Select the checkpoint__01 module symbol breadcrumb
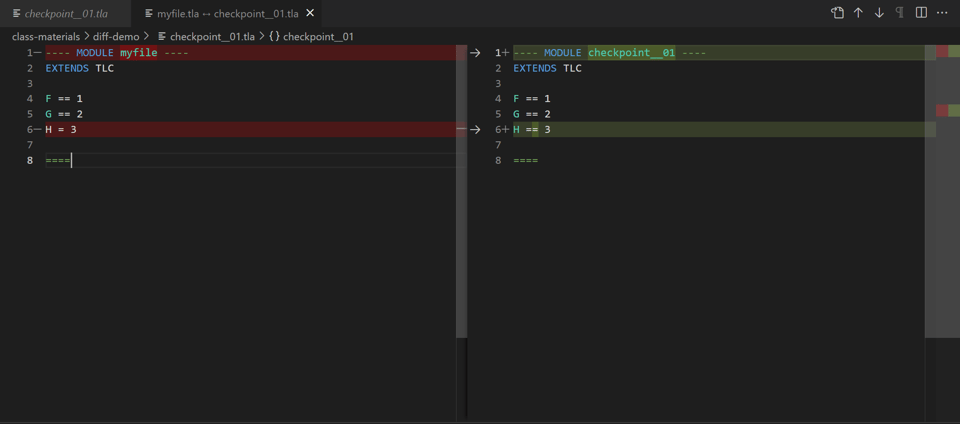Image resolution: width=960 pixels, height=424 pixels. click(318, 37)
